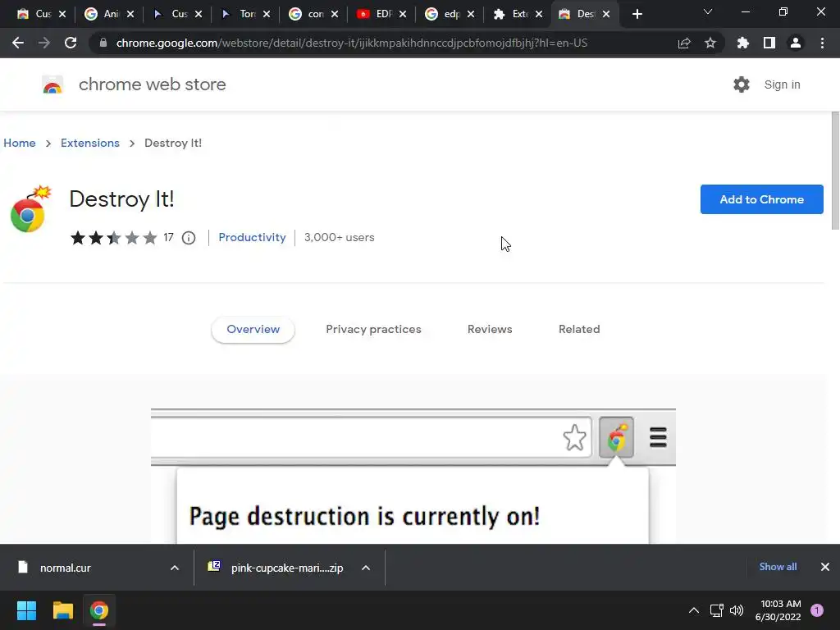
Task: View site info via the lock icon
Action: (103, 43)
